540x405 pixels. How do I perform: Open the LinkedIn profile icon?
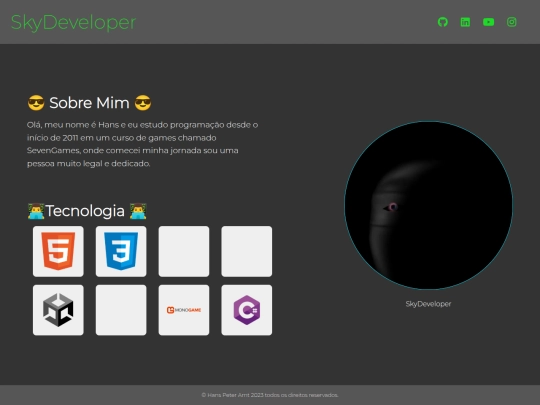click(x=465, y=22)
